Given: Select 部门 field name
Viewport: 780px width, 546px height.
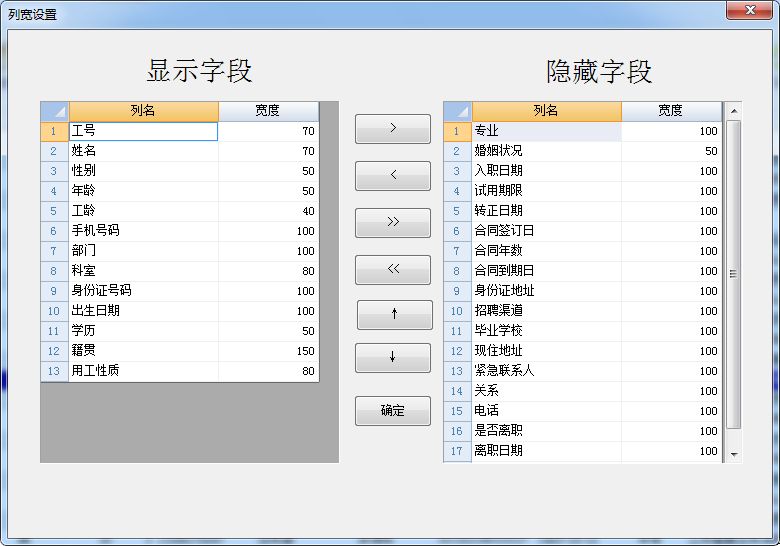Looking at the screenshot, I should [x=143, y=251].
